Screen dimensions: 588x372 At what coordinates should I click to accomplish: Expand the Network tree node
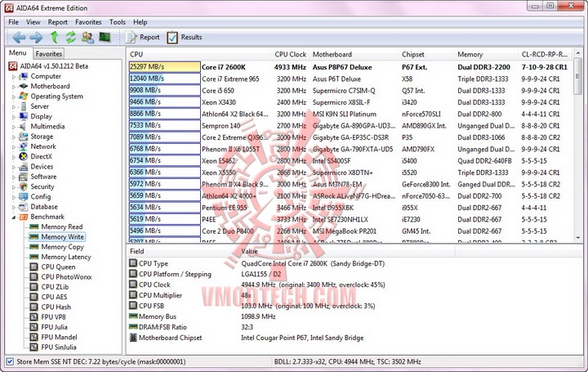tap(14, 147)
